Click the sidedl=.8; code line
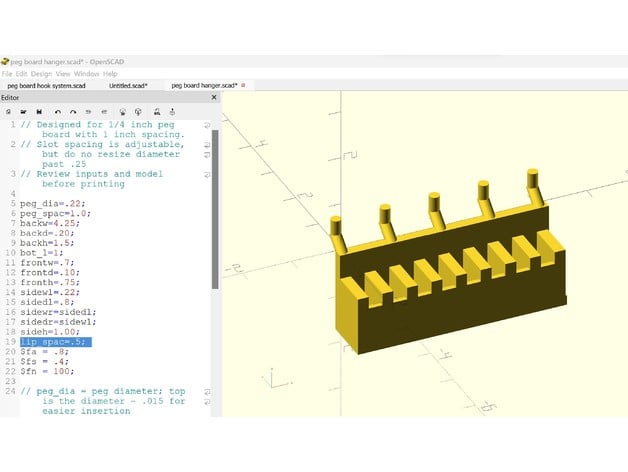The height and width of the screenshot is (472, 628). point(47,302)
